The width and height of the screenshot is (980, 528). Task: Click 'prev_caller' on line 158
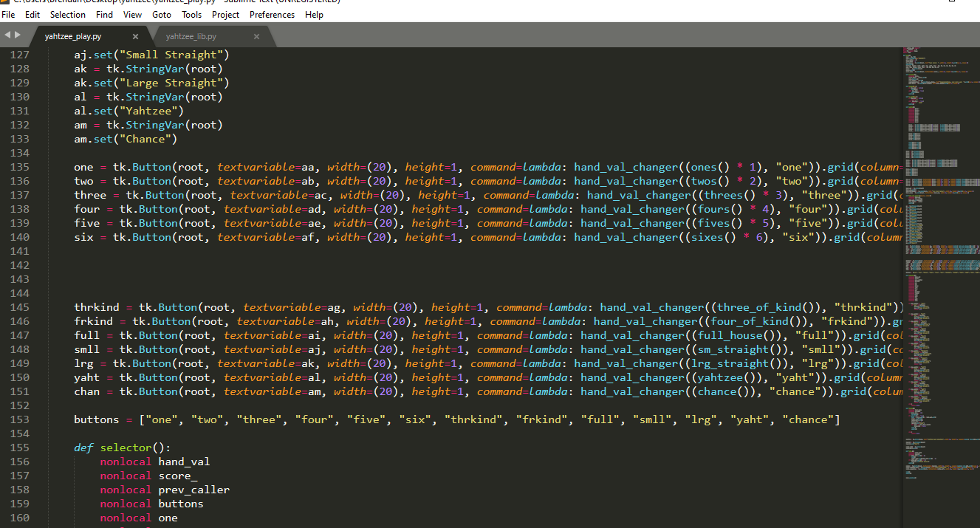tap(194, 490)
